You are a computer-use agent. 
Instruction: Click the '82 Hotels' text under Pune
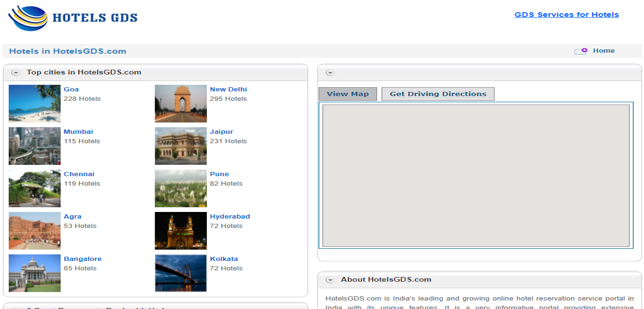pyautogui.click(x=226, y=184)
